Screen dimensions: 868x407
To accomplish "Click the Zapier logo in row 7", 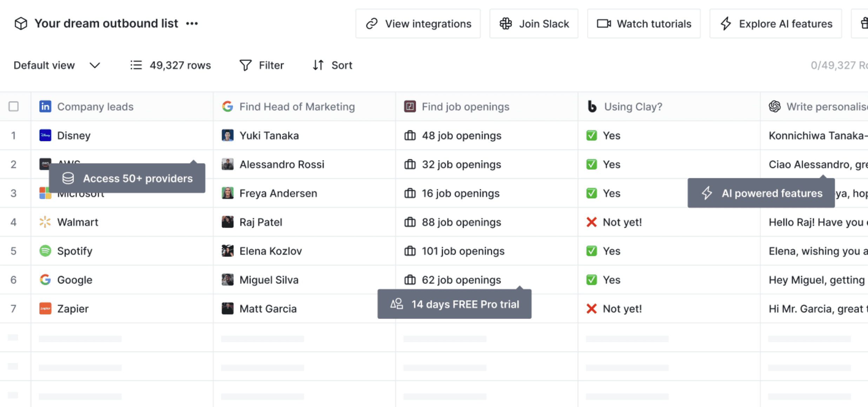I will point(45,308).
